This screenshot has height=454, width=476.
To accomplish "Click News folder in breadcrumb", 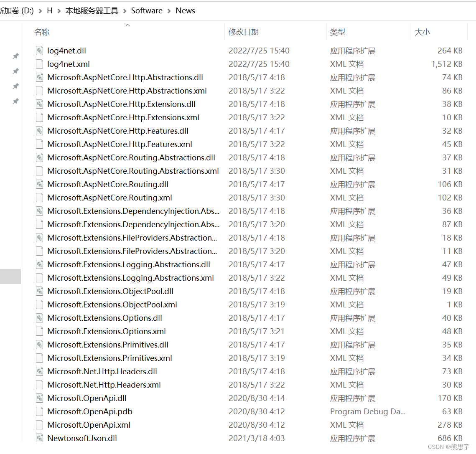I will [x=185, y=10].
